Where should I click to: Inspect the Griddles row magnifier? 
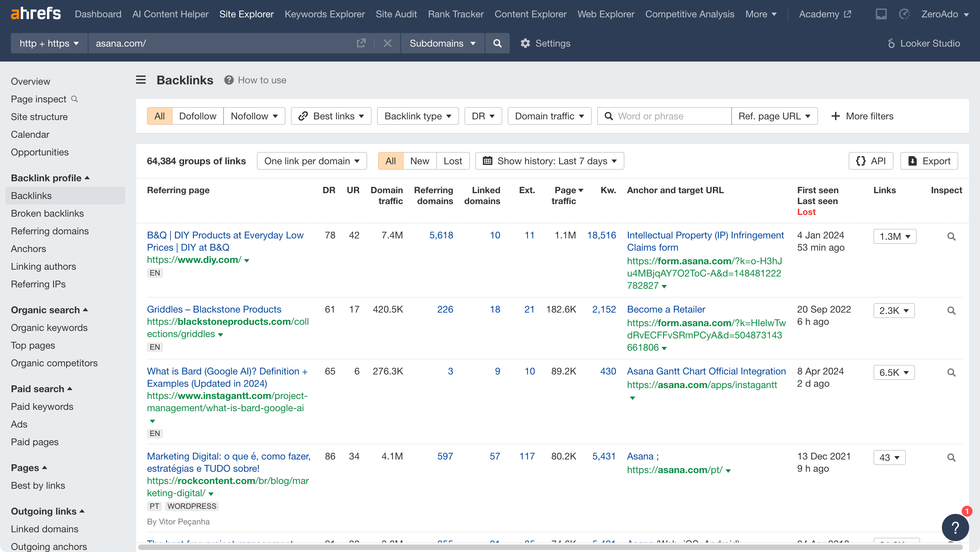click(x=951, y=311)
